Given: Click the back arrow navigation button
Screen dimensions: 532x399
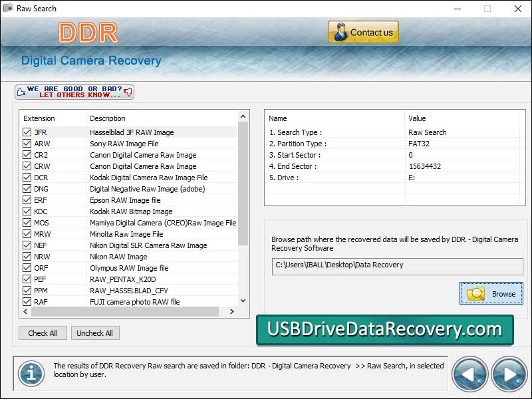Looking at the screenshot, I should pos(469,374).
